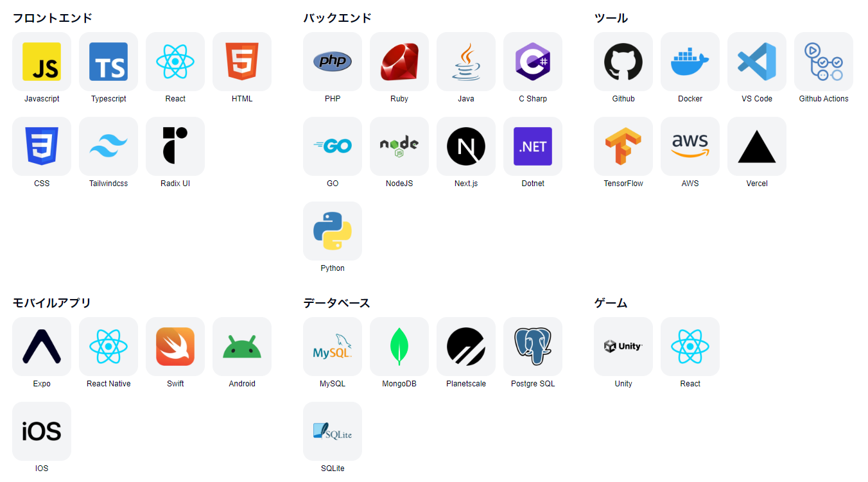Click the MySQL dolphin icon
This screenshot has height=482, width=868.
(333, 347)
